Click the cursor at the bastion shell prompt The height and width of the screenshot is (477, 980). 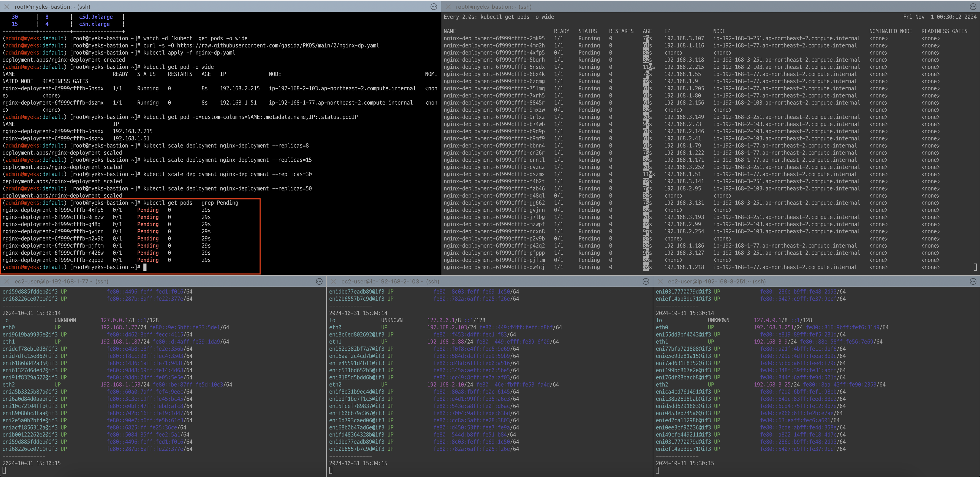(145, 267)
